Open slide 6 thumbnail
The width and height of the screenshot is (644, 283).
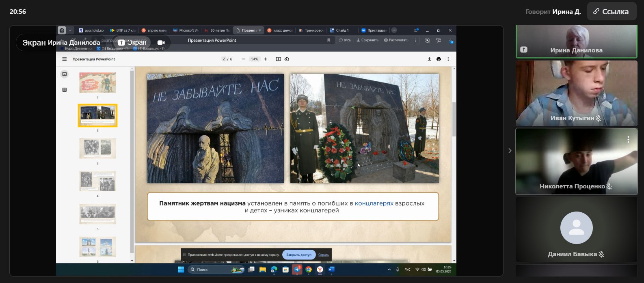(x=97, y=247)
